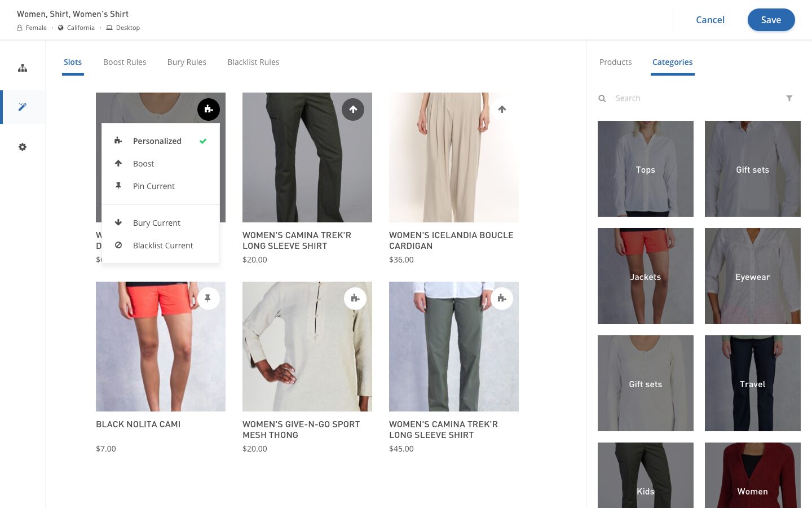The width and height of the screenshot is (812, 508).
Task: Click the $45.00 price text
Action: coord(401,449)
